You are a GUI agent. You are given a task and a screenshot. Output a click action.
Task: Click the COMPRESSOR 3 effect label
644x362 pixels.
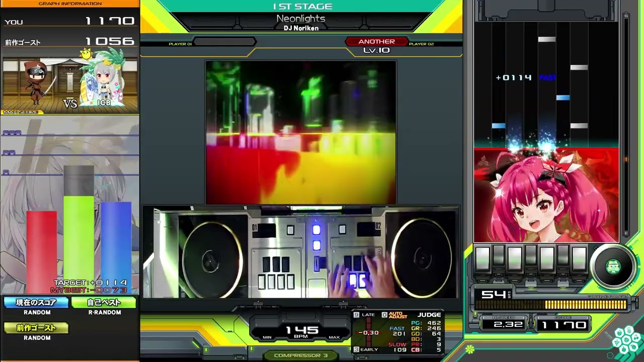(301, 355)
